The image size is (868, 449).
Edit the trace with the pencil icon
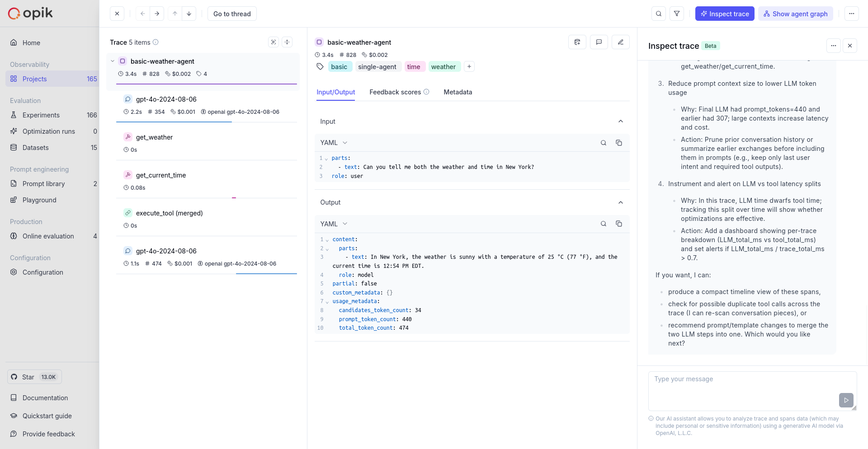click(621, 42)
